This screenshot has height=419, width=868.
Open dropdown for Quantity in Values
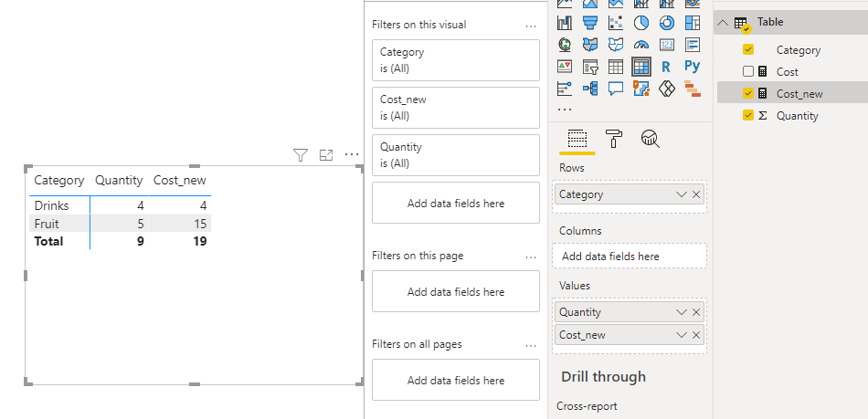682,312
